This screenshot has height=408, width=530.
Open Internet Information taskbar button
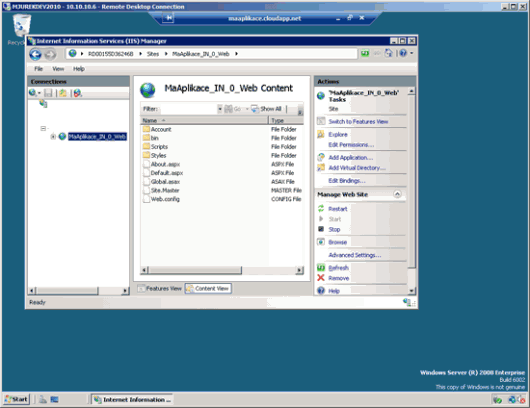[x=132, y=400]
